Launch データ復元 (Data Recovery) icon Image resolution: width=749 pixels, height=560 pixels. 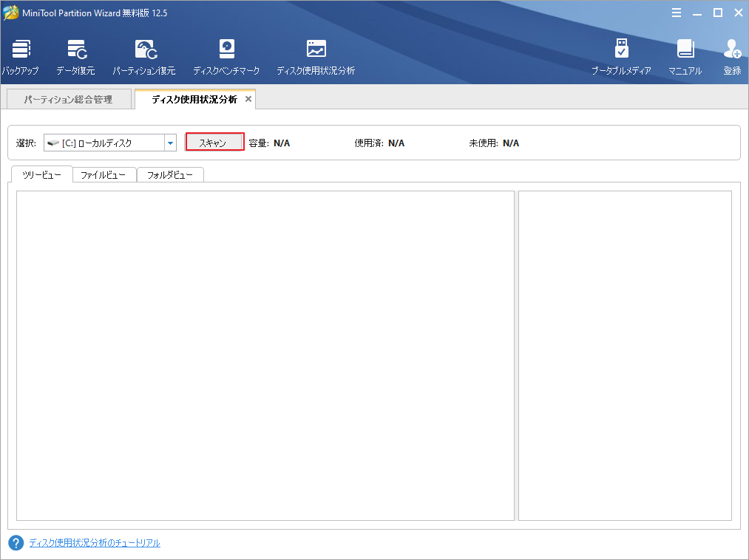75,56
